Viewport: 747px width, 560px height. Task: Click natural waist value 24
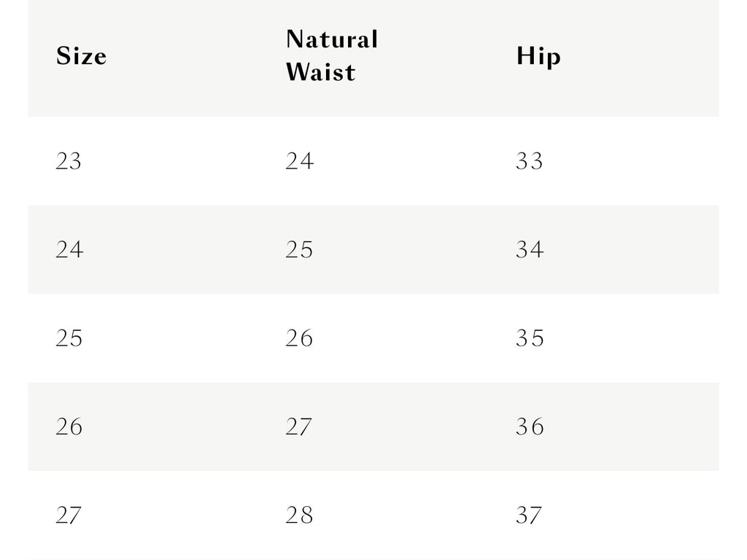click(300, 161)
